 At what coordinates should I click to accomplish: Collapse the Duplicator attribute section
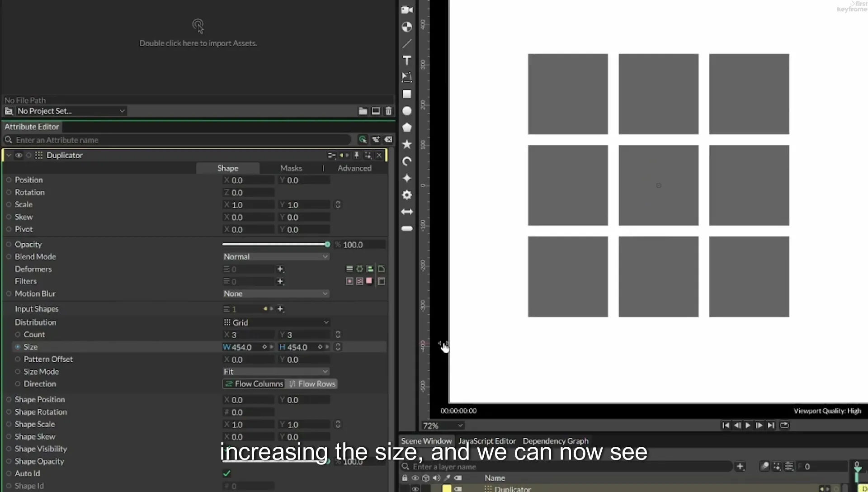9,155
